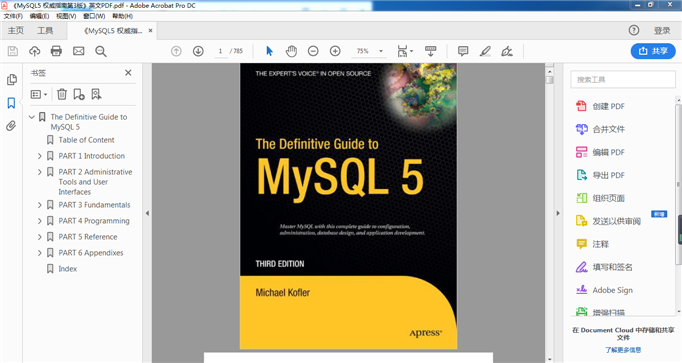The height and width of the screenshot is (363, 682).
Task: Add a comment note icon
Action: [463, 51]
